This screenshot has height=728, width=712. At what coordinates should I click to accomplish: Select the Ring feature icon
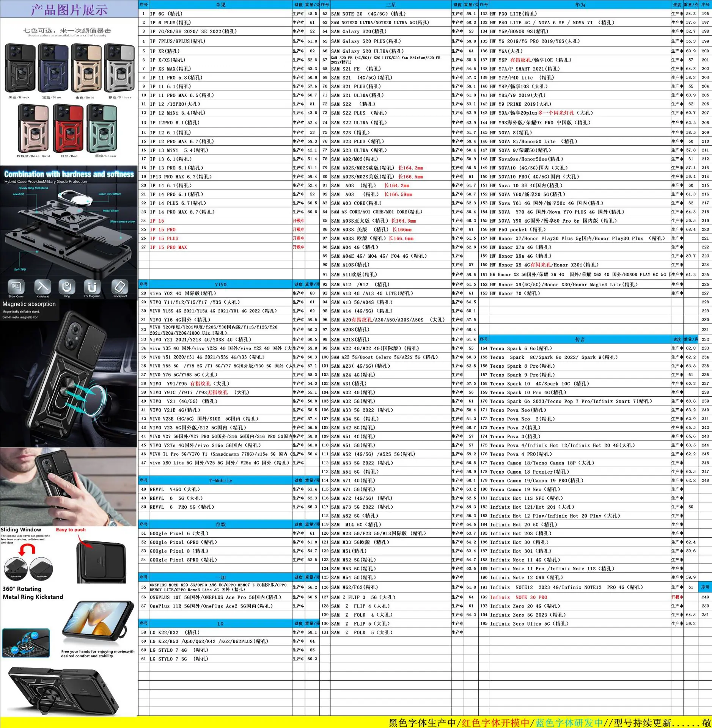pyautogui.click(x=67, y=287)
